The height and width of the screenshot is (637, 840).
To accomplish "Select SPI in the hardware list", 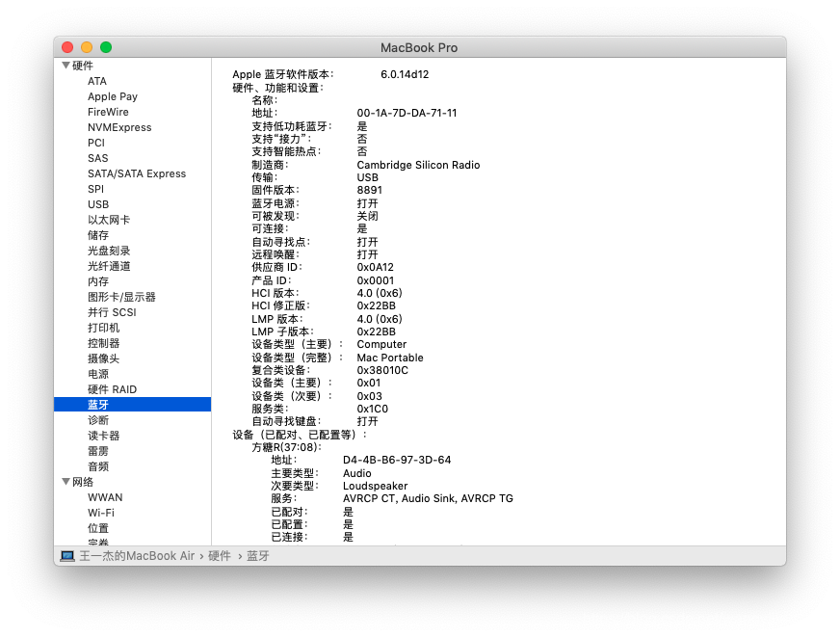I will (x=96, y=189).
